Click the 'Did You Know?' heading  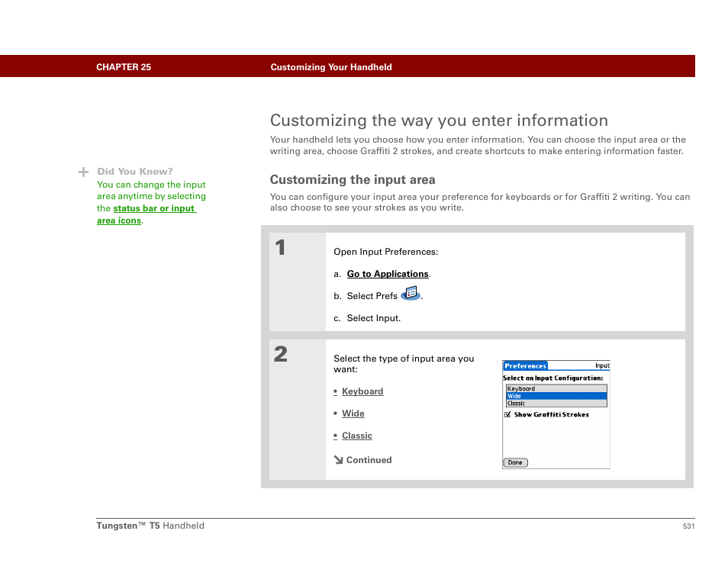click(x=134, y=172)
